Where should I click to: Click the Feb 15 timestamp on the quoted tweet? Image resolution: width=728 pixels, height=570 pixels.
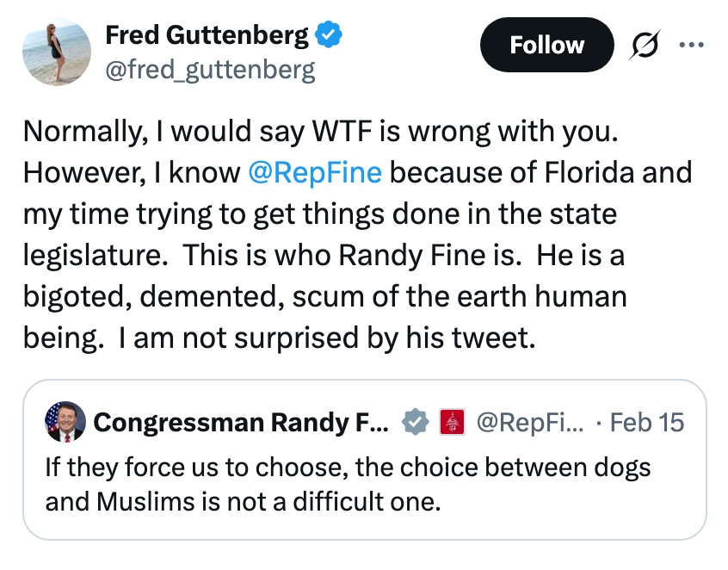tap(646, 423)
